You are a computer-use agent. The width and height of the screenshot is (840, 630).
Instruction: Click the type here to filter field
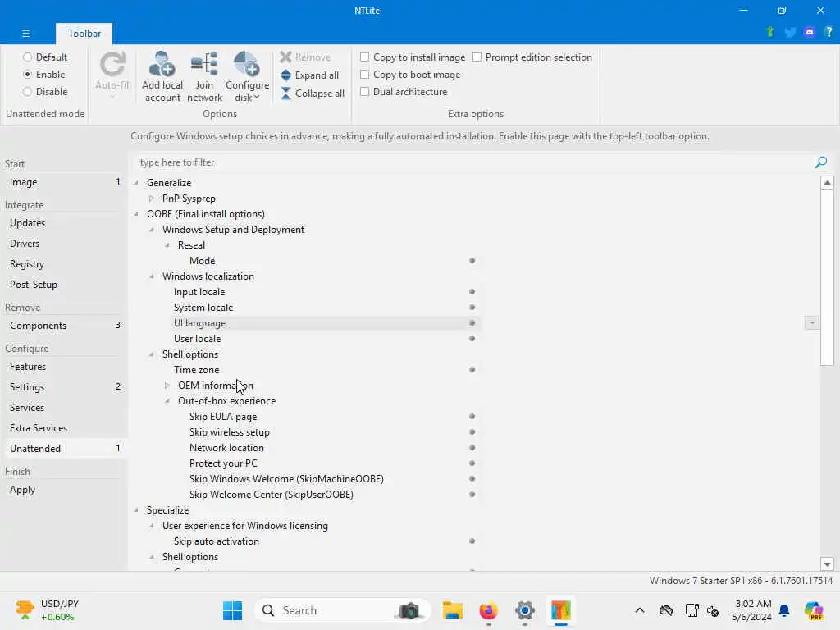click(472, 162)
